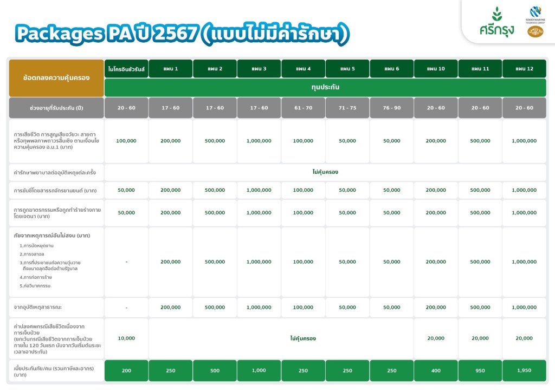The image size is (555, 392).
Task: Click the Tokio Marine globe logo
Action: tap(535, 12)
